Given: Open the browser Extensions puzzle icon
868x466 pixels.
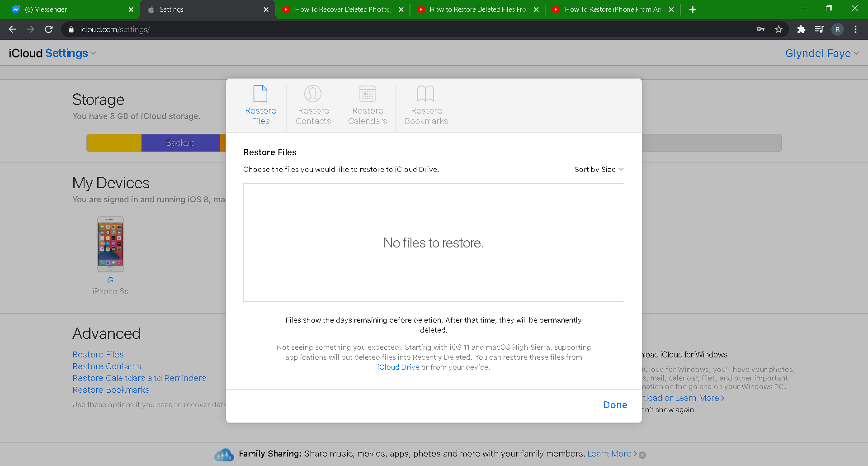Looking at the screenshot, I should (x=801, y=29).
